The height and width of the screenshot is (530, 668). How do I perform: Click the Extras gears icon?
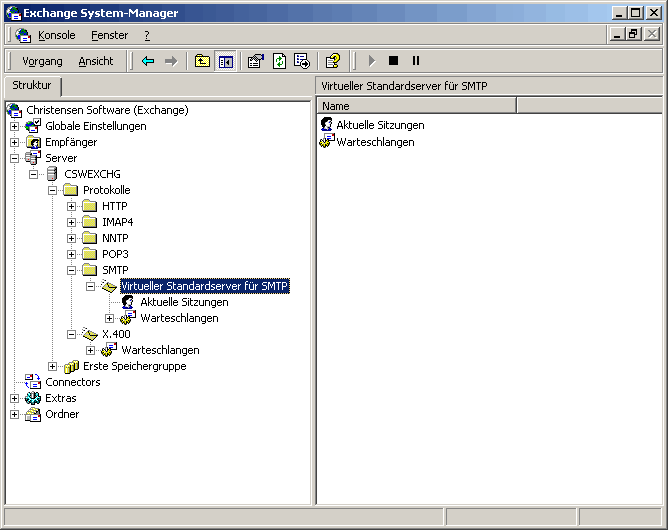pyautogui.click(x=33, y=398)
